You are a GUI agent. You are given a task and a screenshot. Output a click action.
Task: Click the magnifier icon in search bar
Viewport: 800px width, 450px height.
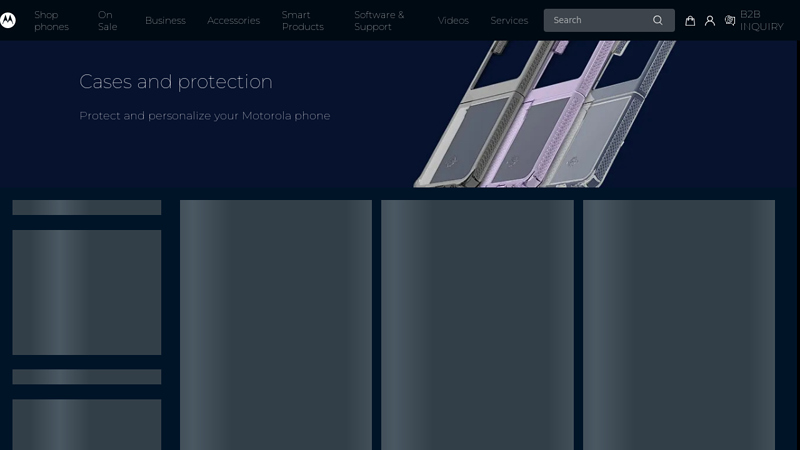[657, 20]
